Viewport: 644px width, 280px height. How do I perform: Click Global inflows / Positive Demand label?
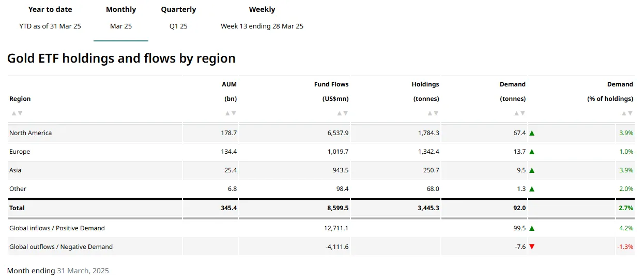(x=57, y=228)
